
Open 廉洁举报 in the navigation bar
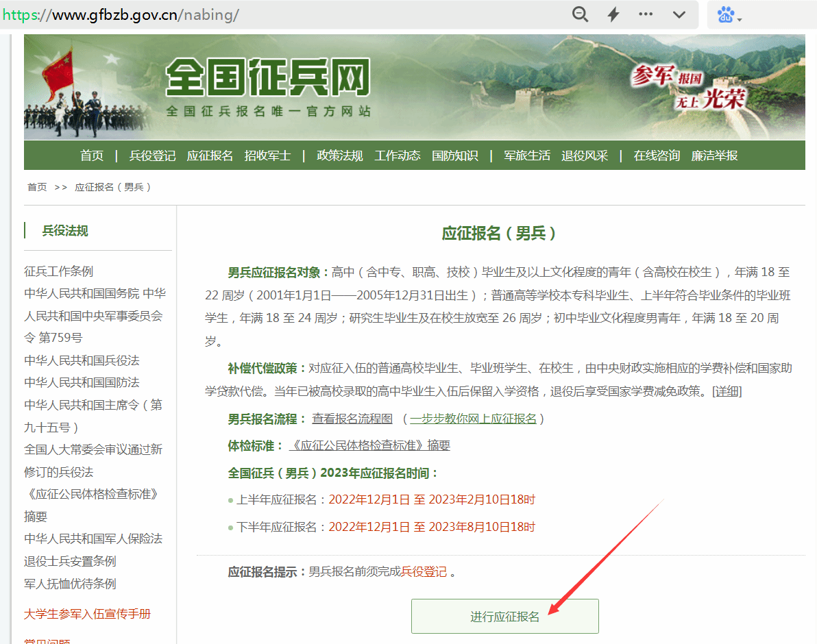714,156
